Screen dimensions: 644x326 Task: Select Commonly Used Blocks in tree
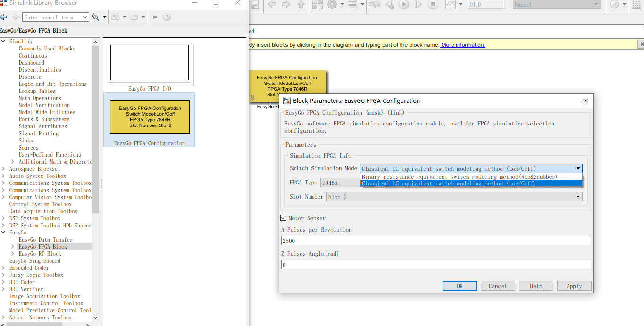(x=47, y=49)
